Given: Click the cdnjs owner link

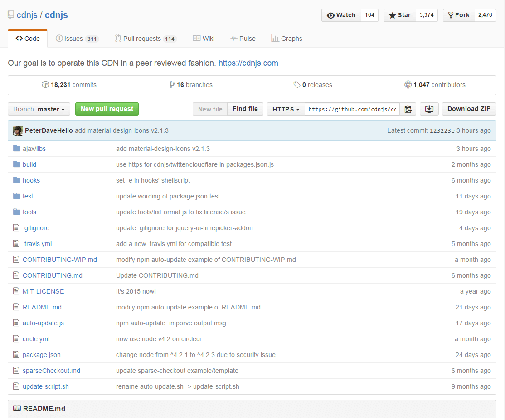Looking at the screenshot, I should click(27, 15).
